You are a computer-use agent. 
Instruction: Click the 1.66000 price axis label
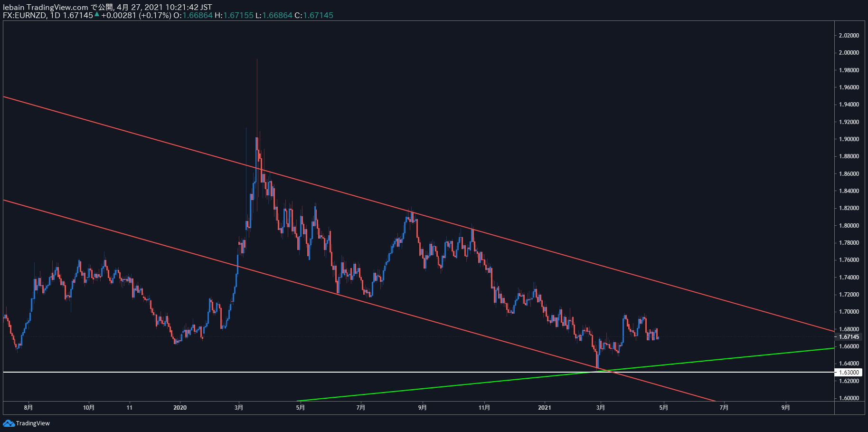(x=849, y=346)
